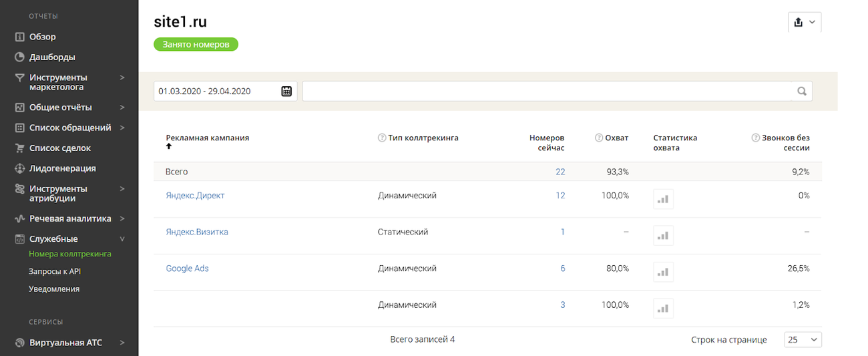Click help icon next to Охват
Image resolution: width=868 pixels, height=356 pixels.
[x=599, y=138]
